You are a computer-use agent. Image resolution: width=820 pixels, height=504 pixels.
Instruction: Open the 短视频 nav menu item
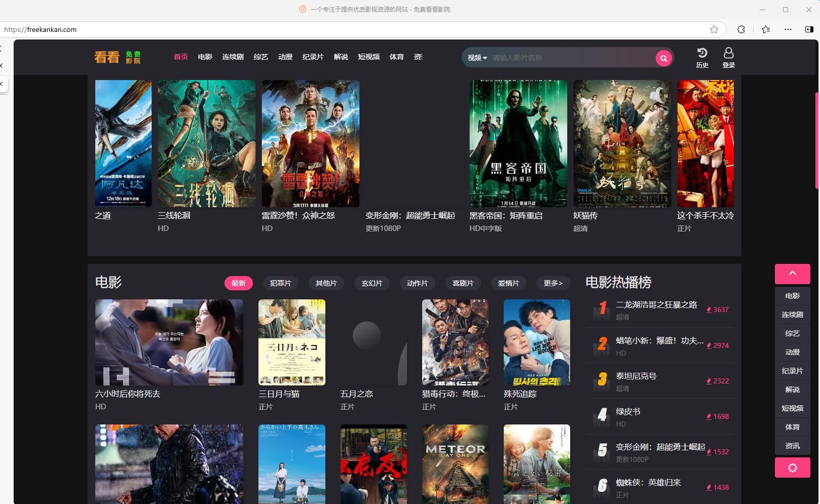click(369, 57)
